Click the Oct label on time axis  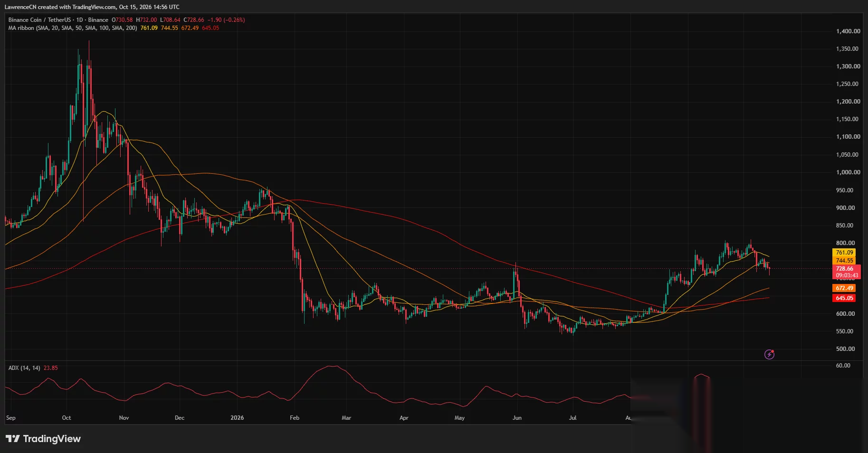point(67,418)
